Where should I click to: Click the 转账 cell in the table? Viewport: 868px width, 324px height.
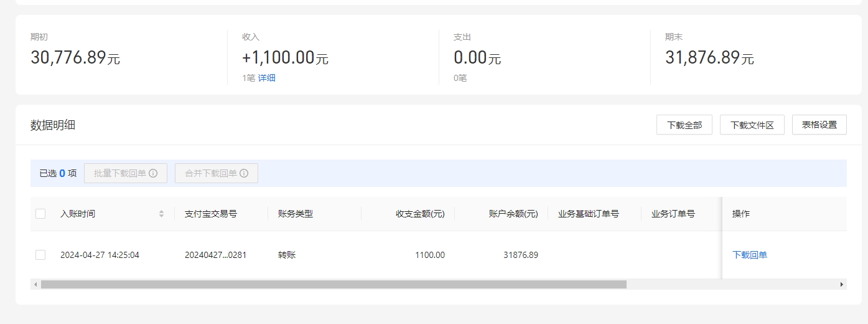click(287, 255)
